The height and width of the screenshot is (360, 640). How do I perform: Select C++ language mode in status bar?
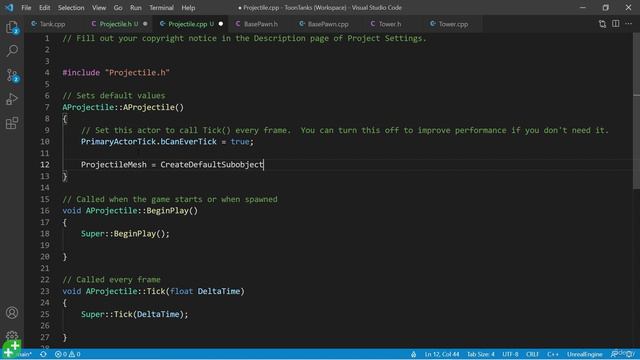pyautogui.click(x=553, y=354)
